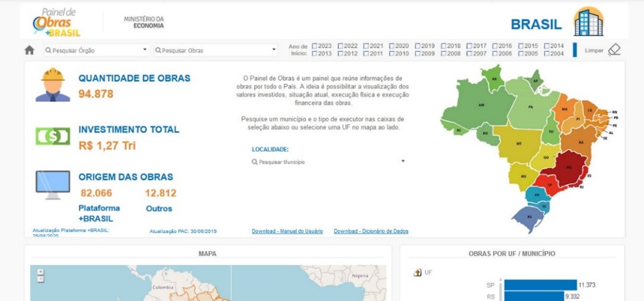Click the Painel de Obras +Brasil logo
Image resolution: width=644 pixels, height=301 pixels.
[x=57, y=23]
